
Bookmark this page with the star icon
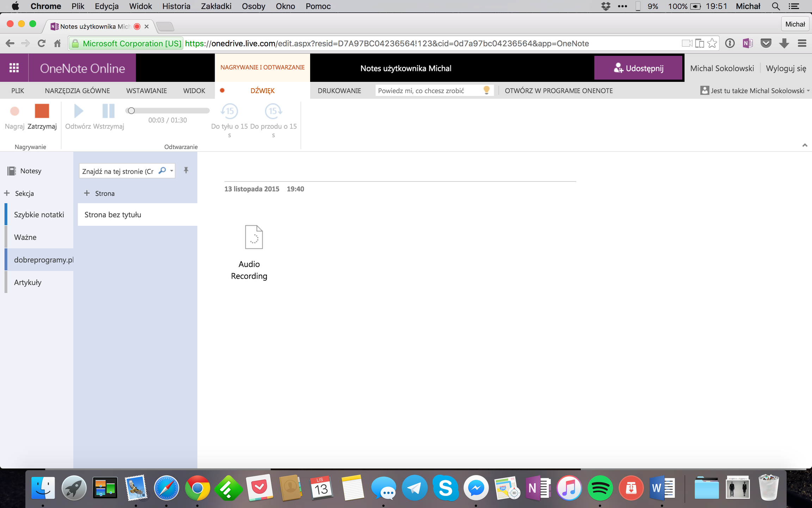(x=712, y=43)
